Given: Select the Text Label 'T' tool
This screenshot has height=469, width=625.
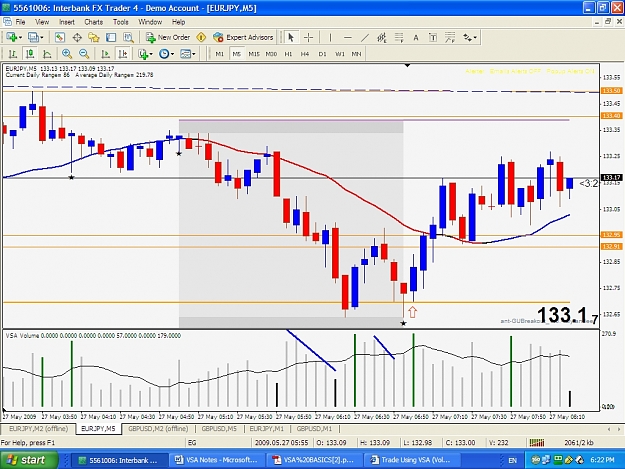Looking at the screenshot, I should [433, 37].
